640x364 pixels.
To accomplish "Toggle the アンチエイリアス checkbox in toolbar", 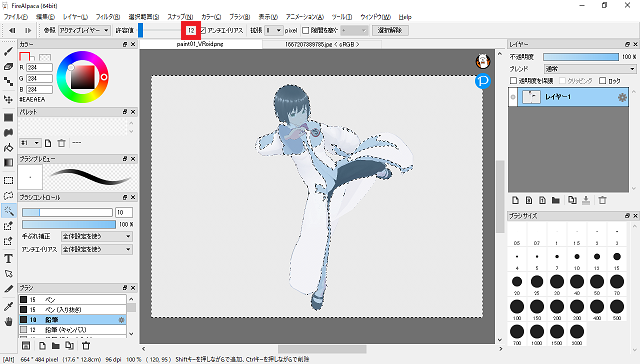I will click(x=203, y=30).
